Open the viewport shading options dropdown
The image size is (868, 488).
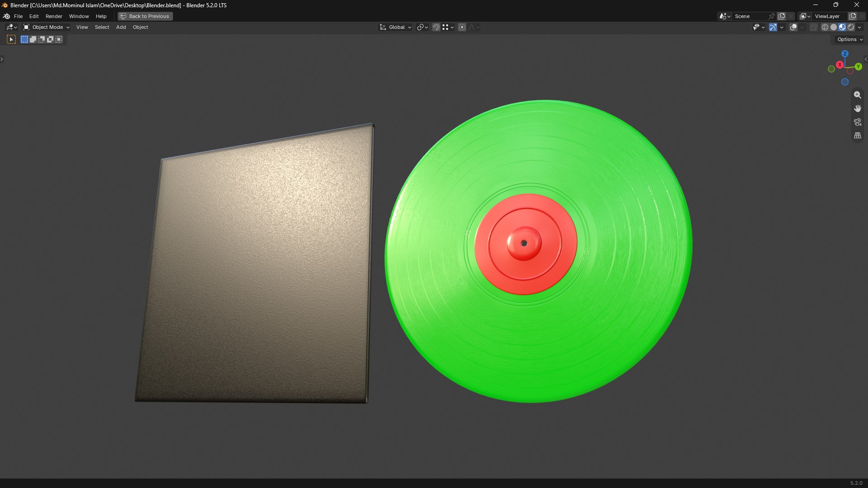[859, 27]
